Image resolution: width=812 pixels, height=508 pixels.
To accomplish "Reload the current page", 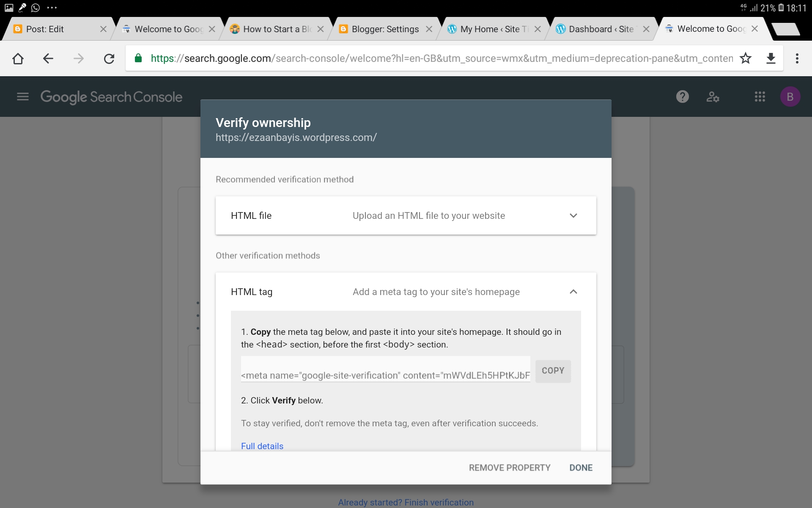I will 109,58.
